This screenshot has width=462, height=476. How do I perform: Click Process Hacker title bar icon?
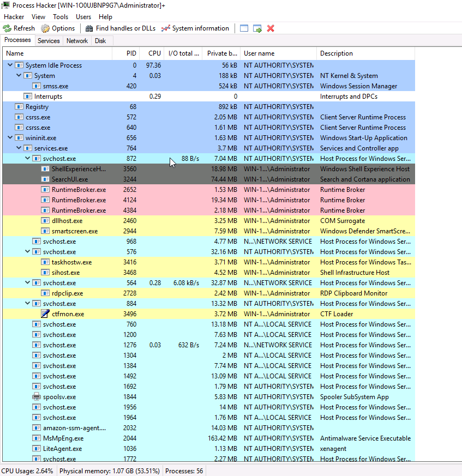(5, 5)
